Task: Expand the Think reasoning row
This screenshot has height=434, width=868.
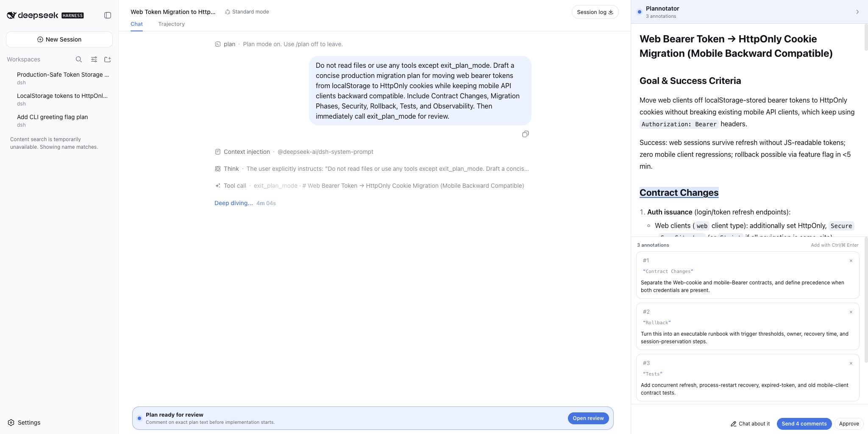Action: pyautogui.click(x=372, y=169)
